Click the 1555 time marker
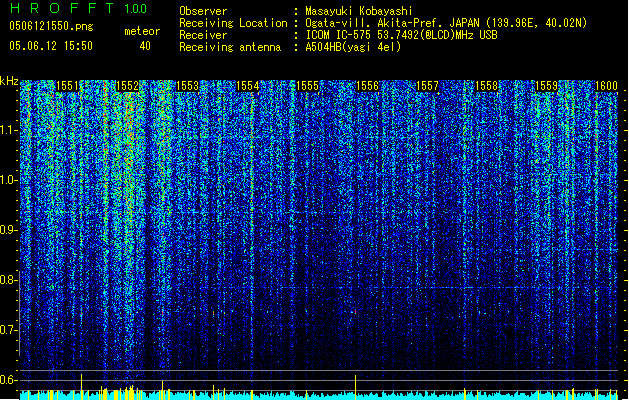The height and width of the screenshot is (400, 629). pos(307,86)
